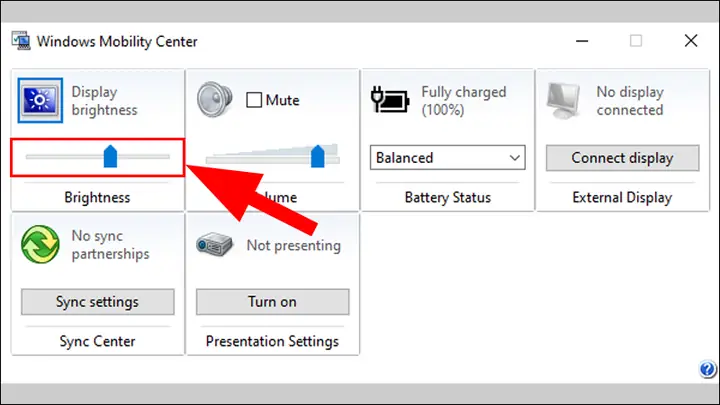The width and height of the screenshot is (720, 405).
Task: Close the Windows Mobility Center window
Action: [691, 41]
